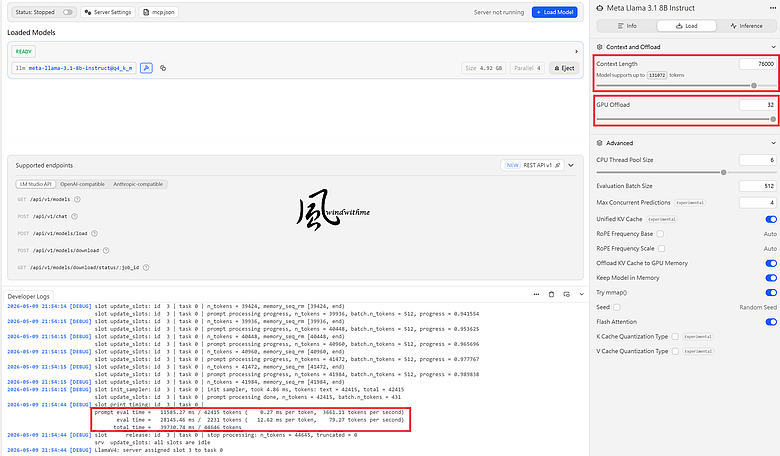Screen dimensions: 780x456
Task: Expand the Supported endpoints chevron
Action: (571, 165)
